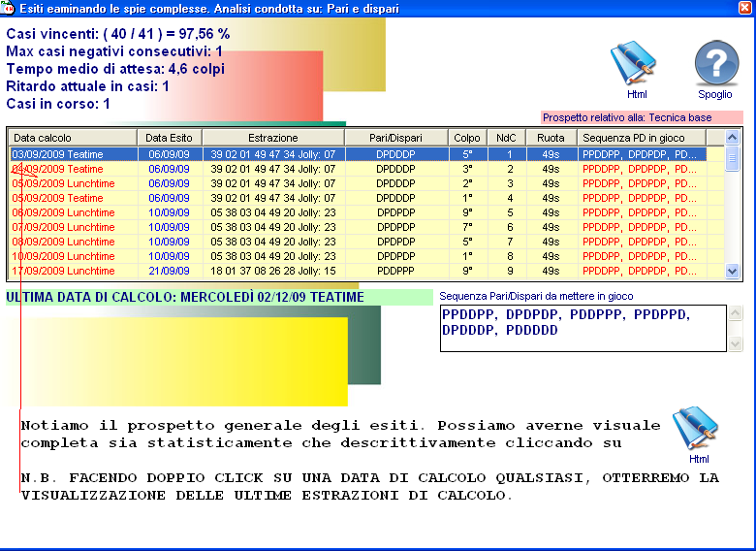Open the Html report icon at top right
This screenshot has width=756, height=551.
coord(634,64)
